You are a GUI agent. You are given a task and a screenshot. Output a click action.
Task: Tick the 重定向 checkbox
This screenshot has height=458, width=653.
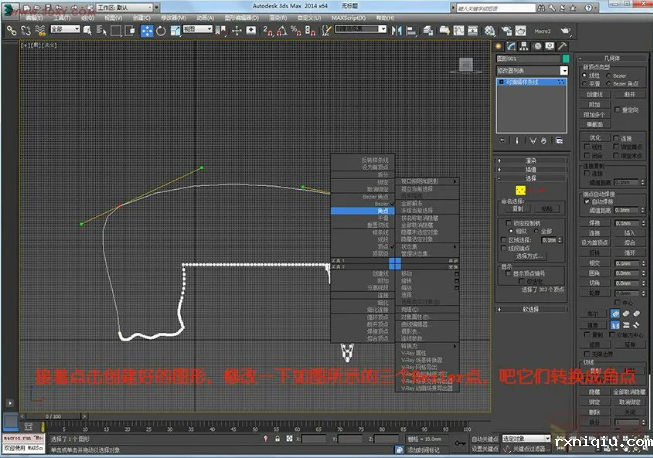(618, 110)
